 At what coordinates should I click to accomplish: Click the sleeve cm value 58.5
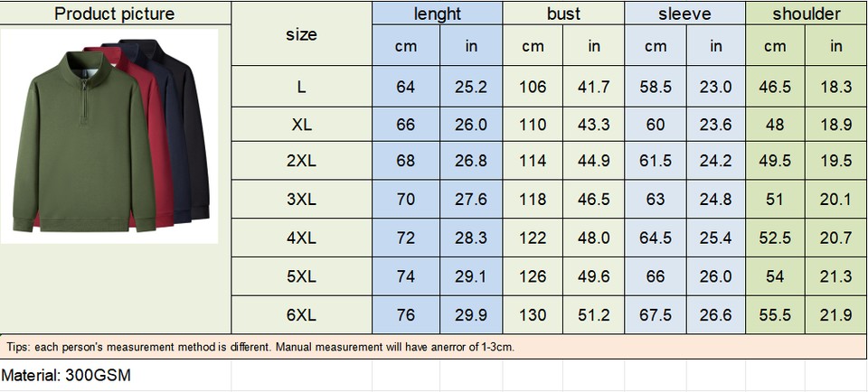coord(656,87)
